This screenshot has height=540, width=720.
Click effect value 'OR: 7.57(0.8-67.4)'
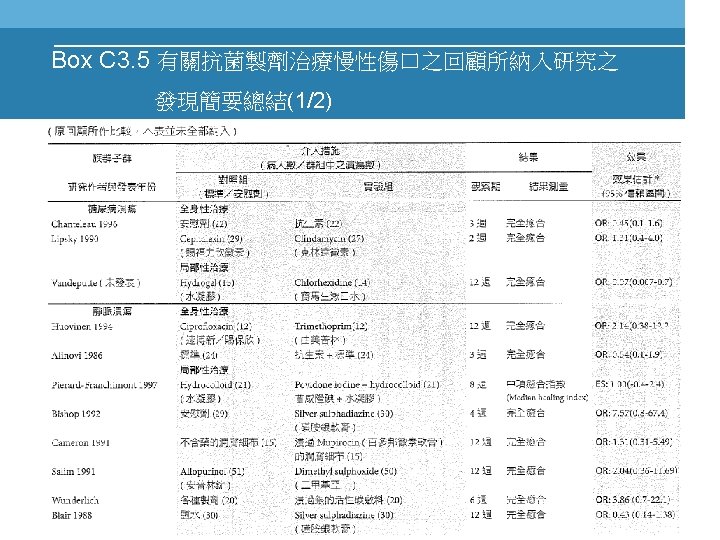point(631,413)
